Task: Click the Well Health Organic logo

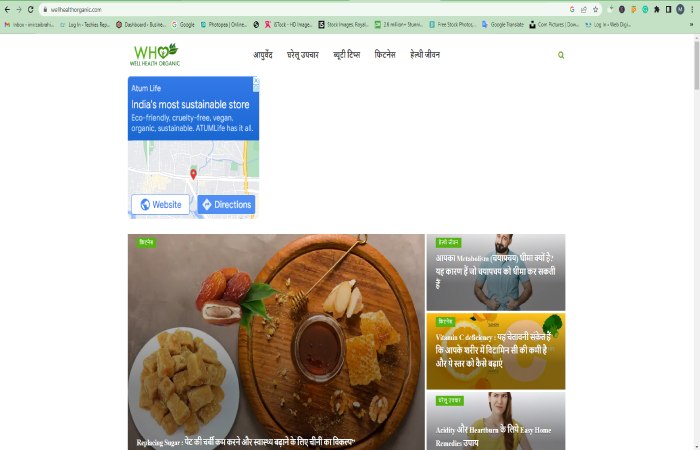Action: [x=155, y=54]
